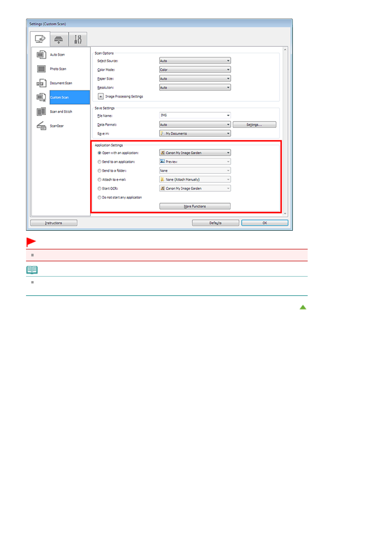Select the Custom Scan icon in sidebar
392x555 pixels.
(x=41, y=98)
